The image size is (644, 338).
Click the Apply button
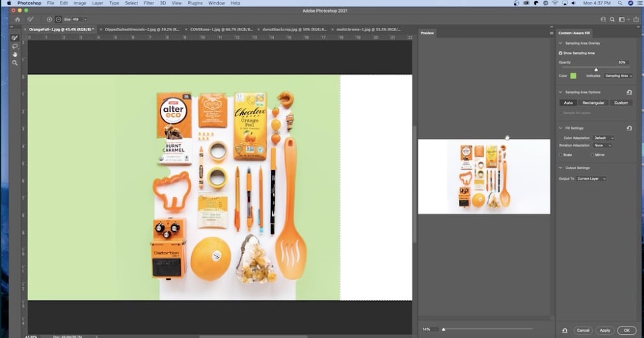point(604,330)
